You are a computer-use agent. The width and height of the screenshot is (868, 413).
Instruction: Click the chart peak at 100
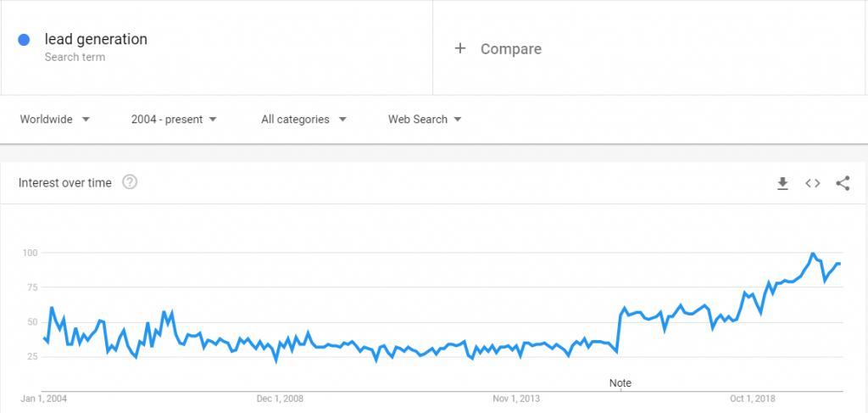[x=813, y=253]
